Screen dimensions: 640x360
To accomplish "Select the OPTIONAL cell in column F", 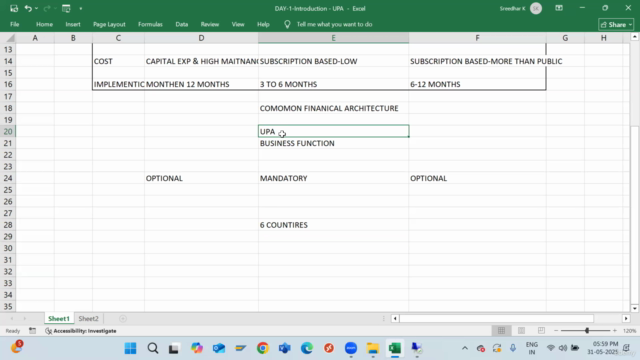I will click(x=477, y=178).
